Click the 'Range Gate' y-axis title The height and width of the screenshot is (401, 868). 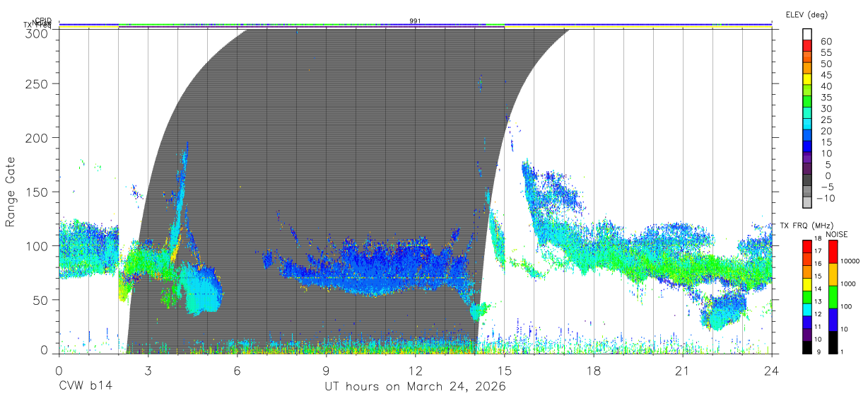[x=11, y=192]
